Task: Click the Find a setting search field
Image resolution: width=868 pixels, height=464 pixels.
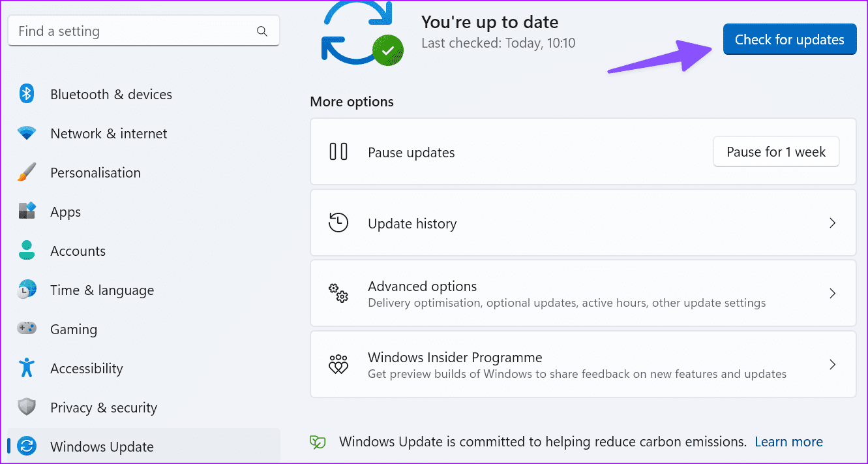Action: pos(143,31)
